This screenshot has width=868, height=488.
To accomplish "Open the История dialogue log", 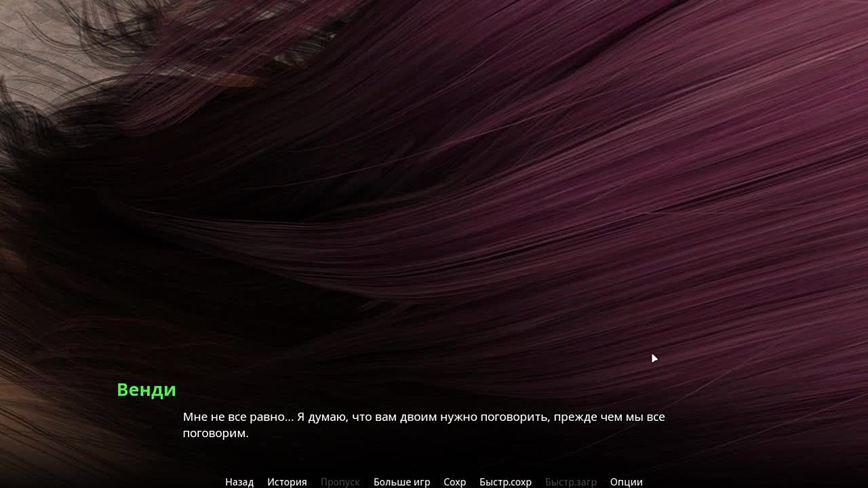I will point(287,482).
